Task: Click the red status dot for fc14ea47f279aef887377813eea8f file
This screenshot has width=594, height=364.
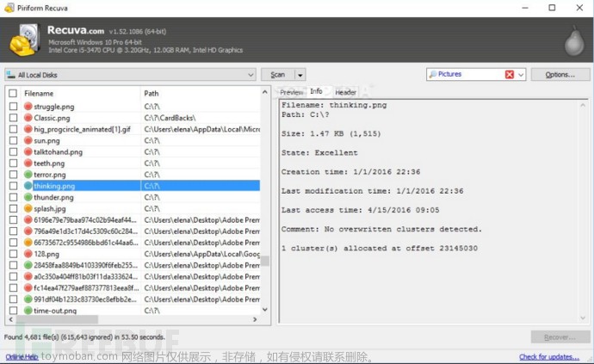Action: click(28, 288)
